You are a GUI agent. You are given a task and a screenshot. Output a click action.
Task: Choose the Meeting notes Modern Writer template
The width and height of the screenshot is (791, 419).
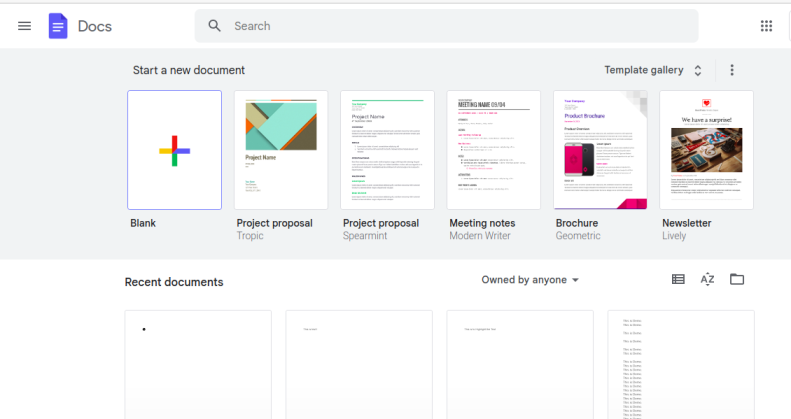coord(494,150)
